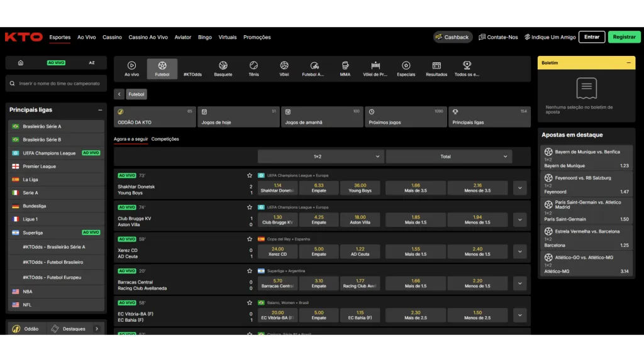Switch to the Agora e a seguir tab
The height and width of the screenshot is (362, 644).
131,139
